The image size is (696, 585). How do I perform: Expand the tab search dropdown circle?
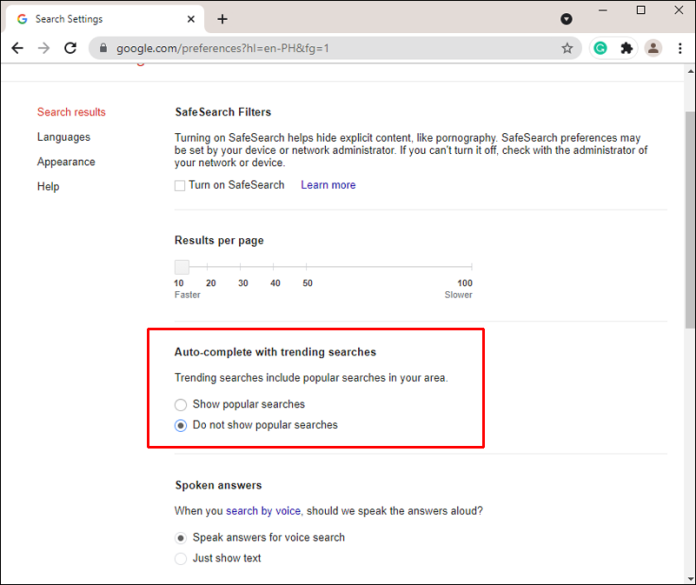[566, 19]
